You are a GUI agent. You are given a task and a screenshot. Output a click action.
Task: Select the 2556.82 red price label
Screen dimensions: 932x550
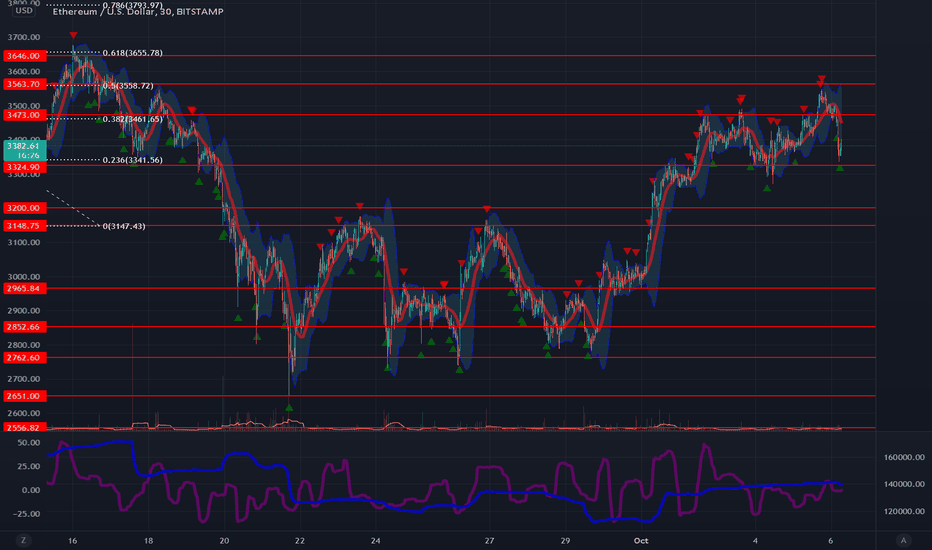(x=25, y=428)
